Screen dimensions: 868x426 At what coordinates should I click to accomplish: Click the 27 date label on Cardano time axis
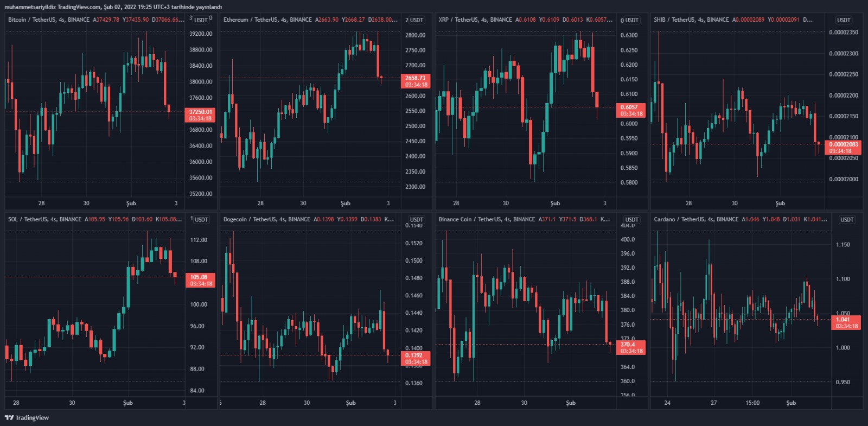714,403
